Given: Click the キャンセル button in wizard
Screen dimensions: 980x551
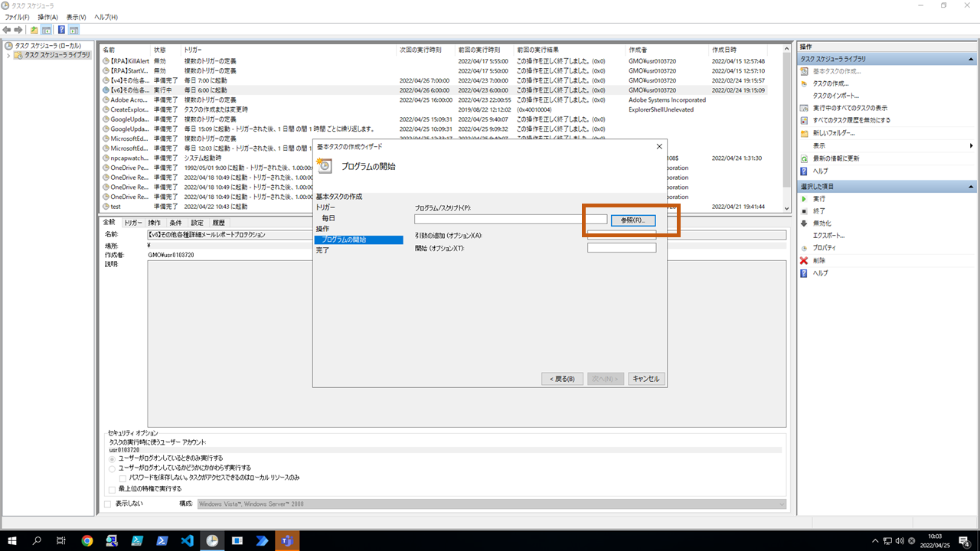Looking at the screenshot, I should point(646,379).
